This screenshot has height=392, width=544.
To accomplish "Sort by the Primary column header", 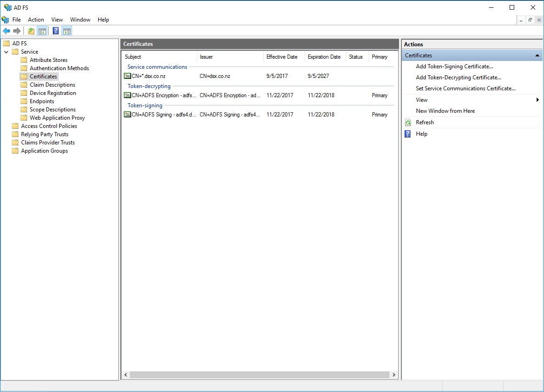I will click(381, 57).
